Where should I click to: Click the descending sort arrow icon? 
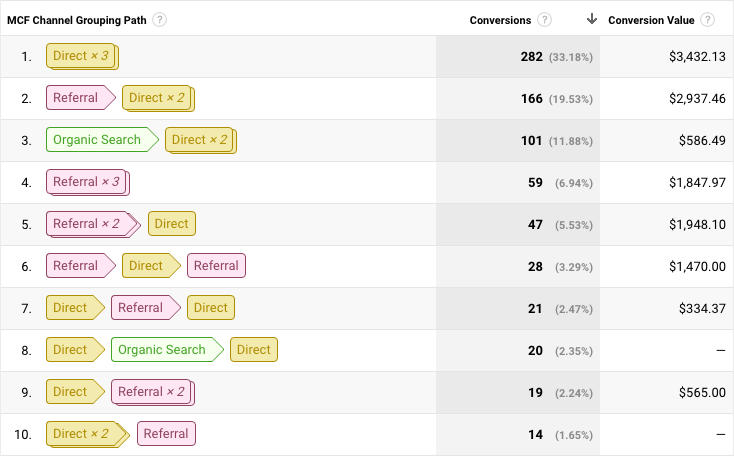(x=592, y=19)
